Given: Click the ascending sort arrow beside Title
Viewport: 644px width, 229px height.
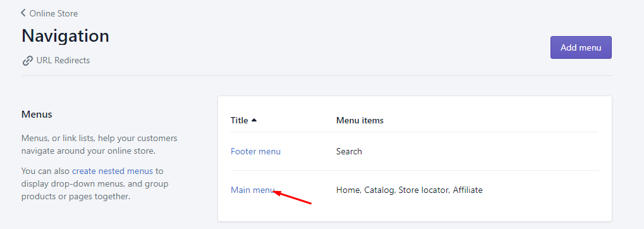Looking at the screenshot, I should click(254, 120).
